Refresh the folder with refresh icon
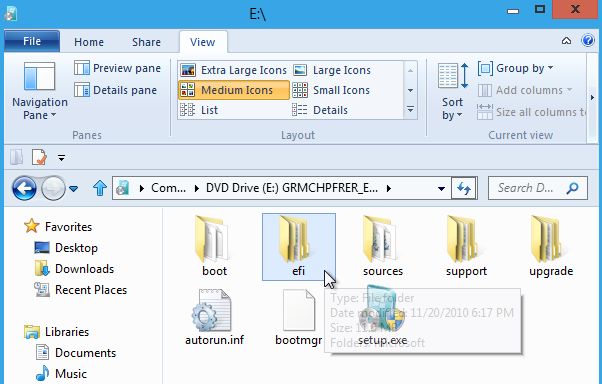This screenshot has height=384, width=602. pos(464,188)
